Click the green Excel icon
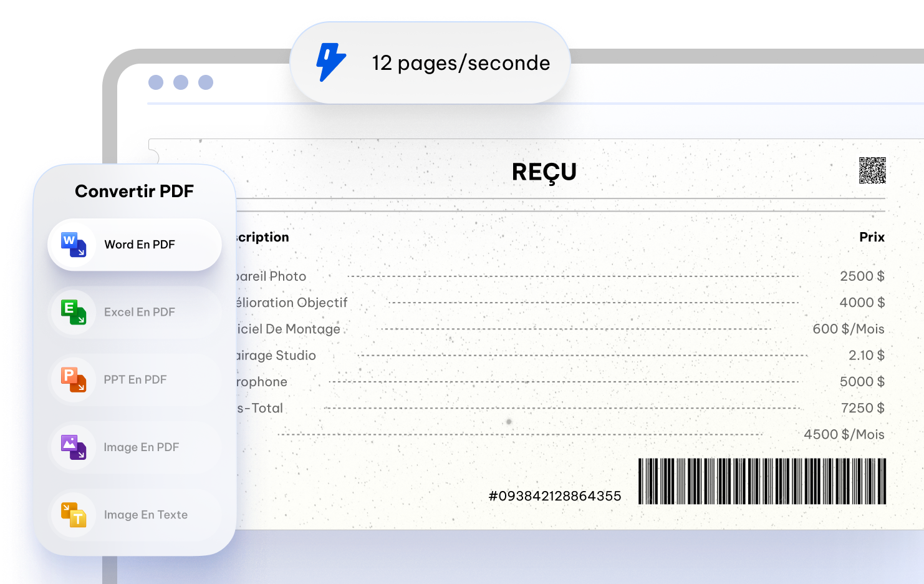 [74, 312]
